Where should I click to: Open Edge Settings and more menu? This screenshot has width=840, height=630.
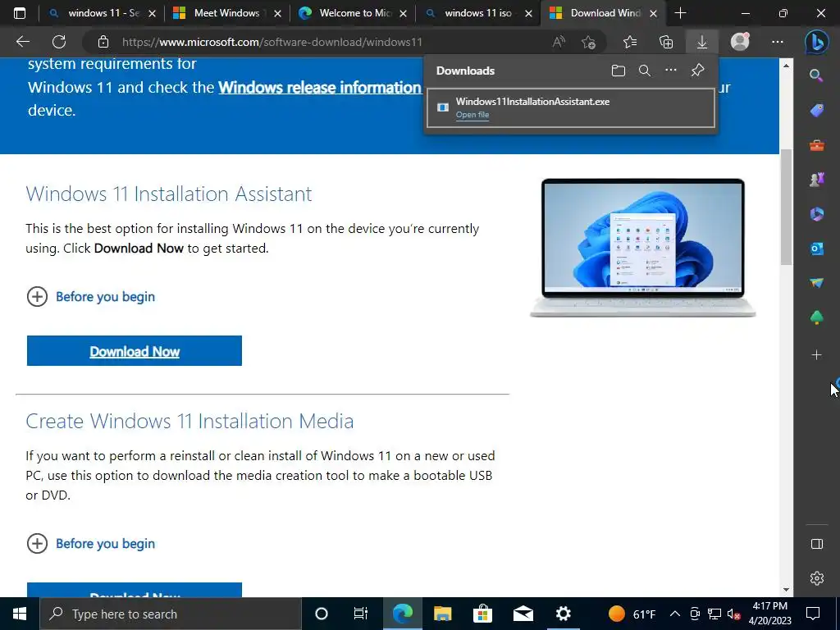(x=778, y=42)
